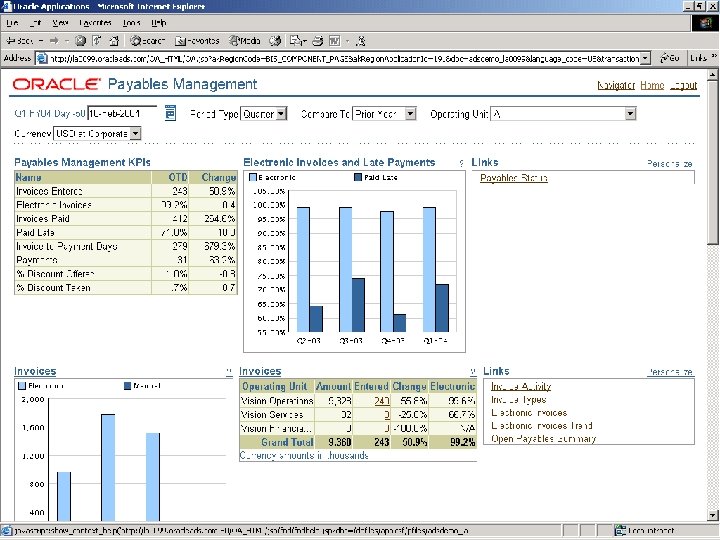Image resolution: width=720 pixels, height=540 pixels.
Task: Click the Electronic legend swatch in late payments chart
Action: pos(253,177)
